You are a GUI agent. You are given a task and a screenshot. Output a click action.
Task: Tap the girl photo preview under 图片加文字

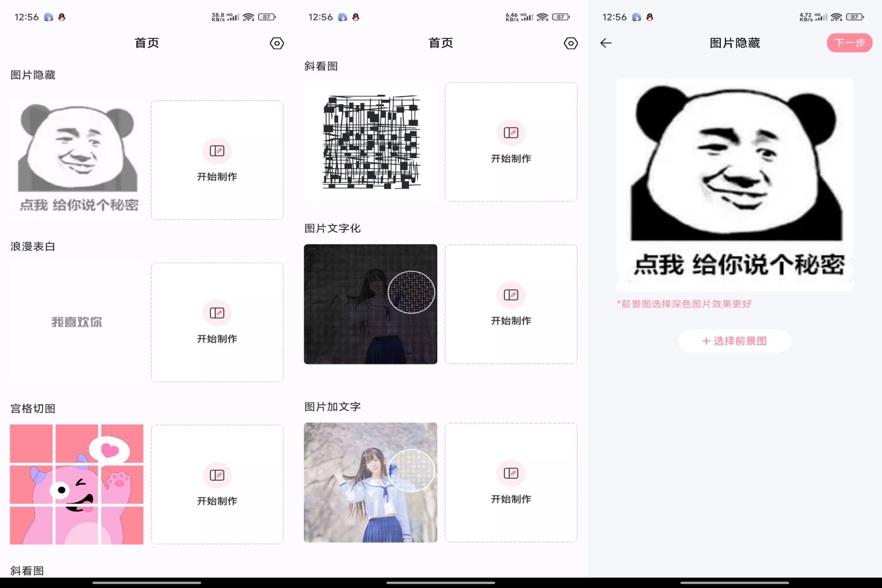370,482
